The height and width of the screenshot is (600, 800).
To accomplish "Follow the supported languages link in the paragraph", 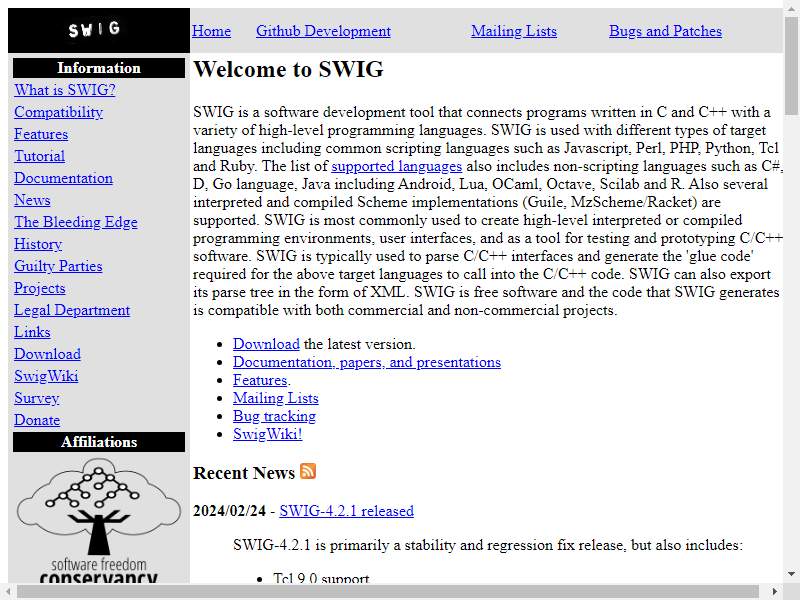I will click(396, 166).
